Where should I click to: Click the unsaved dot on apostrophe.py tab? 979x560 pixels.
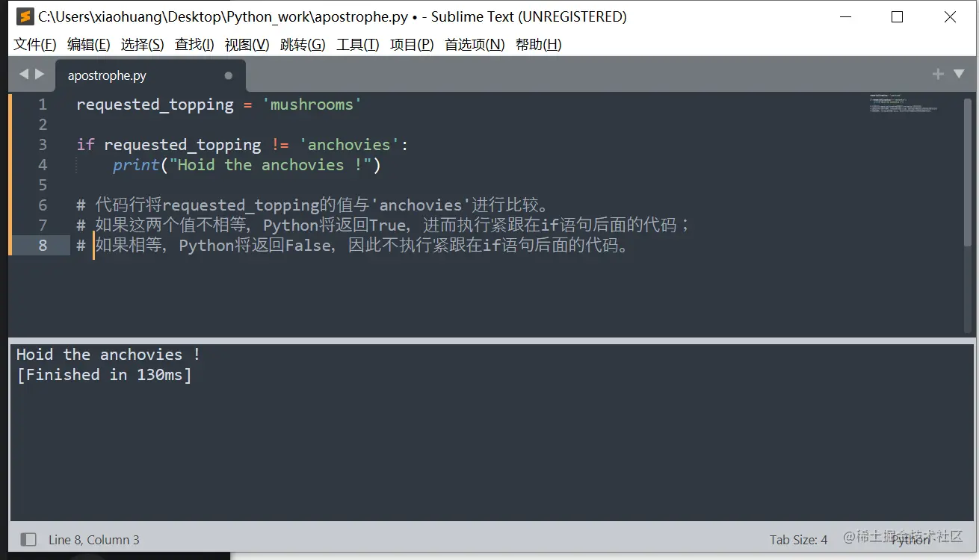[229, 75]
